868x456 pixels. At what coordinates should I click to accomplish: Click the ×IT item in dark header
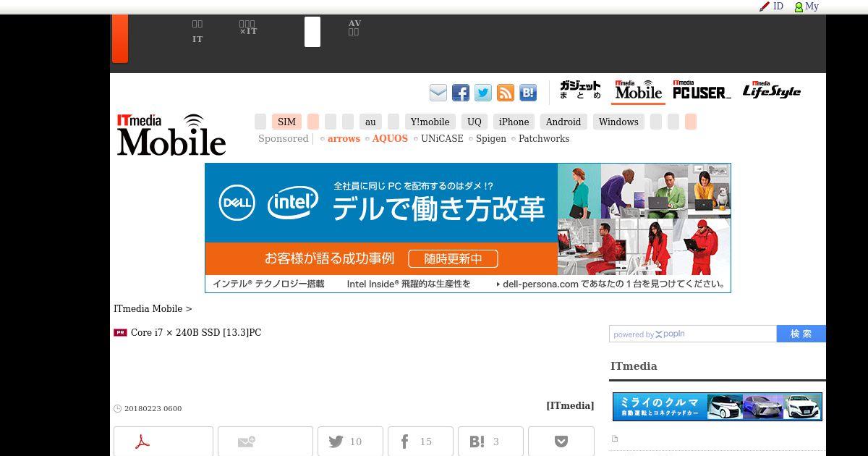tap(248, 28)
